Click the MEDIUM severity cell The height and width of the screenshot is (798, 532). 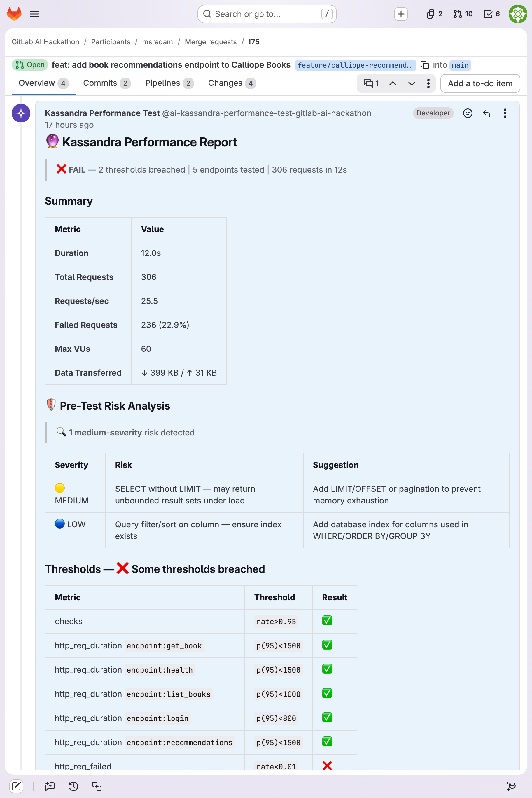click(x=75, y=494)
